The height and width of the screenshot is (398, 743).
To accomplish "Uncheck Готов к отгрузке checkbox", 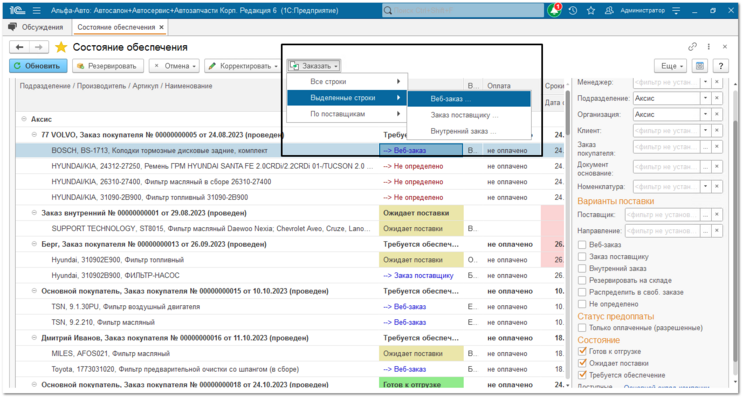I will pyautogui.click(x=582, y=351).
